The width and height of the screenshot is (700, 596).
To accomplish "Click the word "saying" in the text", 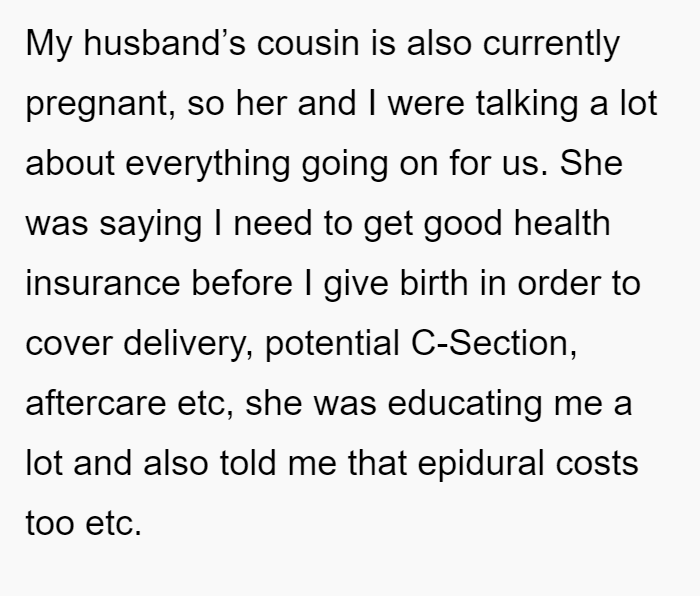I will (x=150, y=225).
